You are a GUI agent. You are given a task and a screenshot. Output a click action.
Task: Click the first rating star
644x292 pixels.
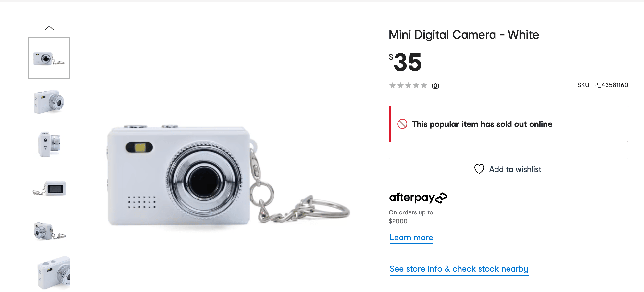coord(393,86)
